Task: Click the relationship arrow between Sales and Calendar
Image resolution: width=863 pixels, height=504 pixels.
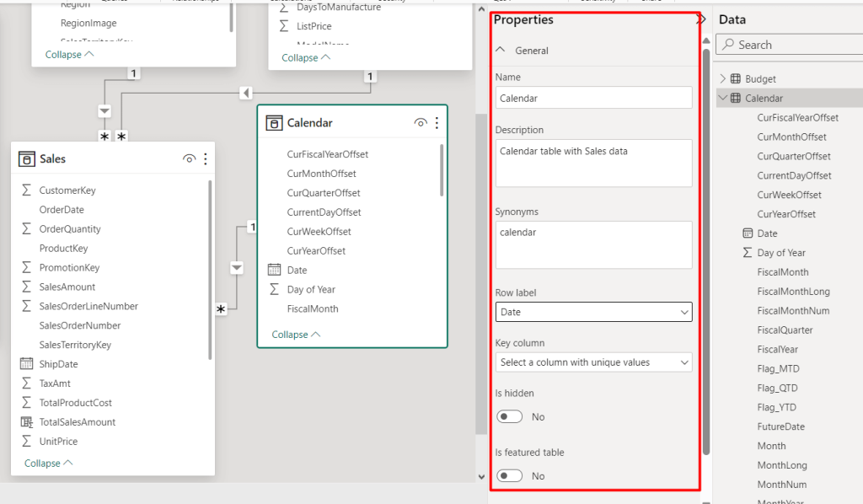Action: 237,268
